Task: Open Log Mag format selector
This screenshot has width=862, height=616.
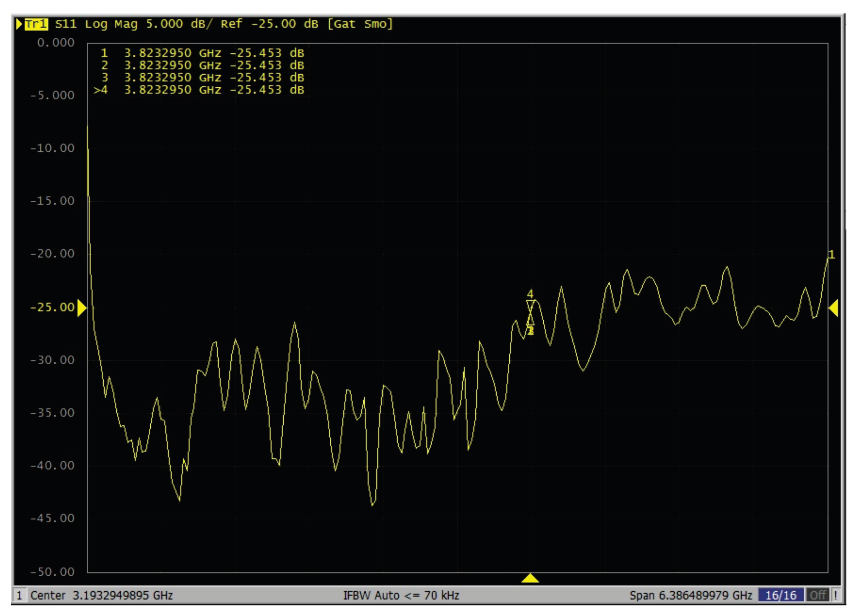Action: pos(111,24)
